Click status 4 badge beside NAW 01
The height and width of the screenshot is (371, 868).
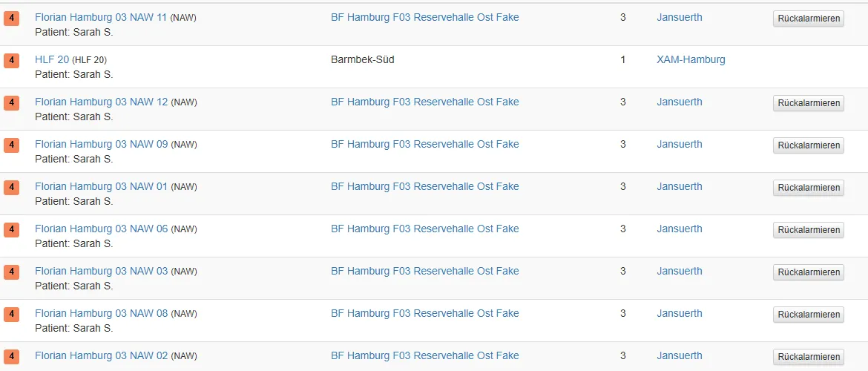coord(12,188)
